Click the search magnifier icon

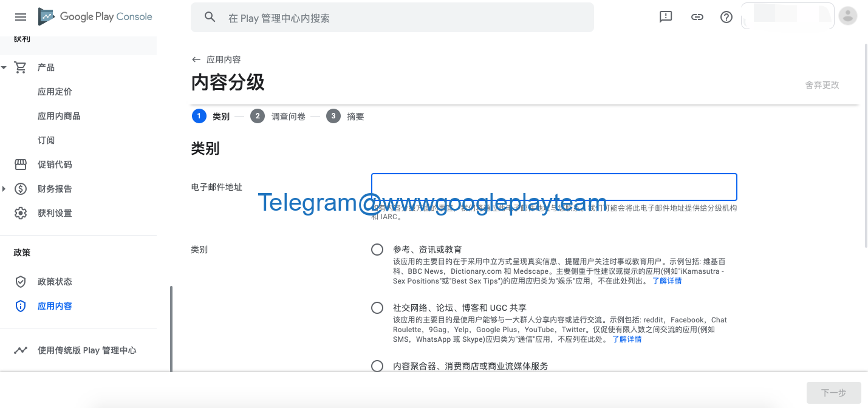click(210, 18)
